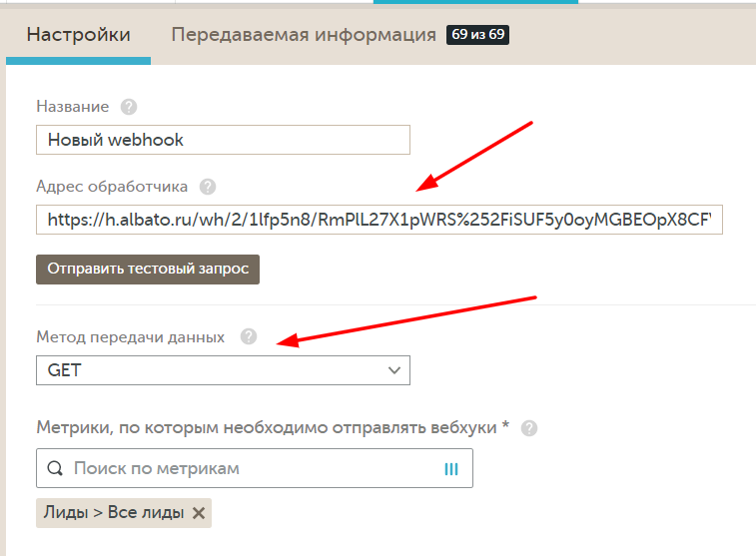Open metrics list via blue columns icon

tap(450, 468)
